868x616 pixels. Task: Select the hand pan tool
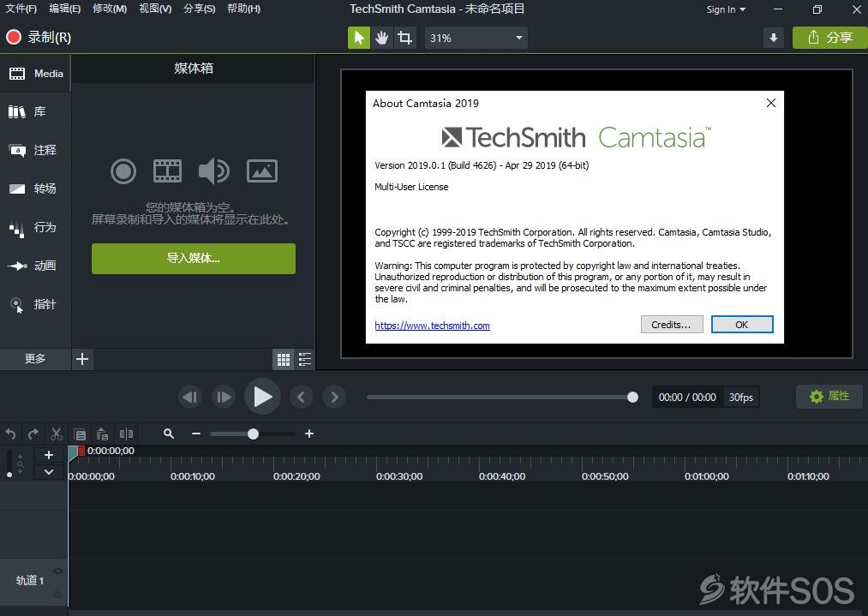click(381, 38)
